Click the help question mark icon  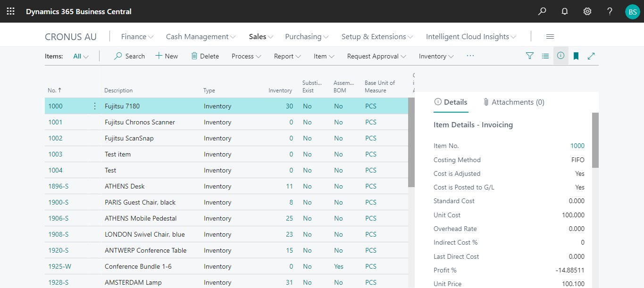point(610,11)
